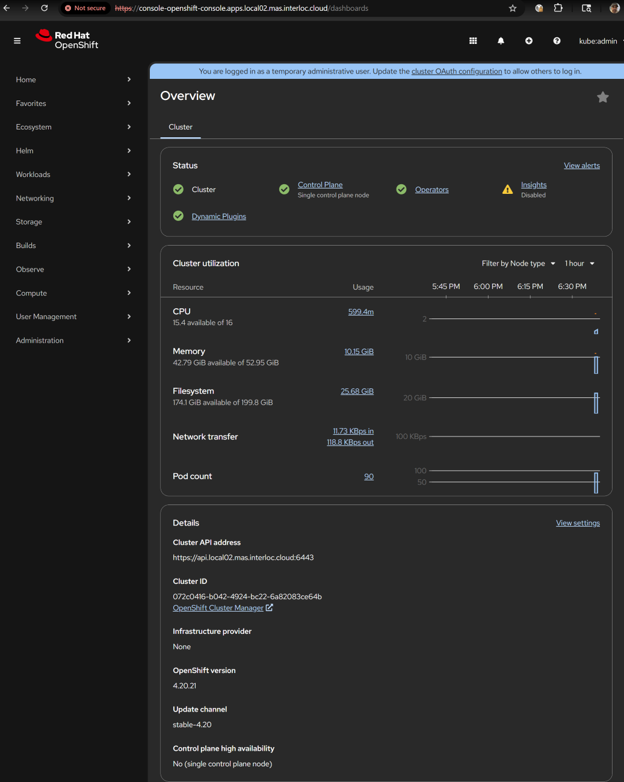The height and width of the screenshot is (782, 624).
Task: Expand the Networking navigation section
Action: pyautogui.click(x=73, y=198)
